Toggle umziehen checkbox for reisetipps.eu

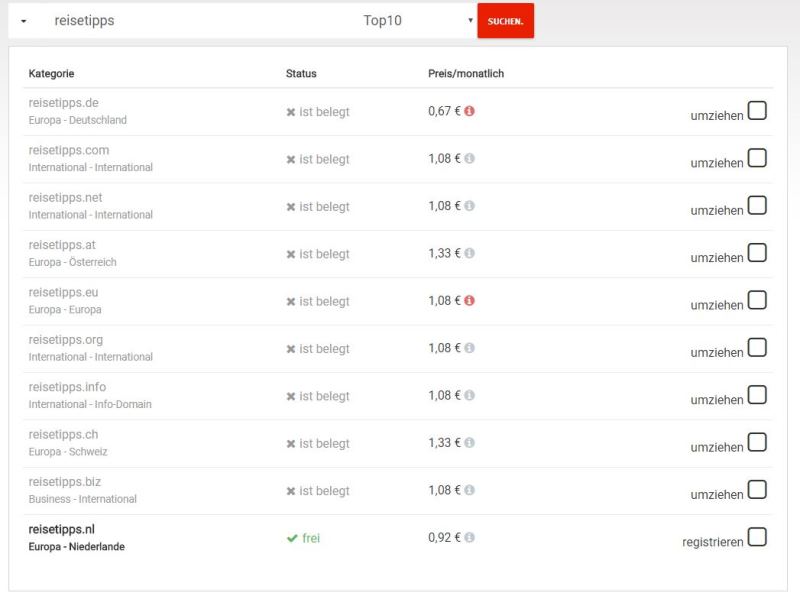coord(757,300)
